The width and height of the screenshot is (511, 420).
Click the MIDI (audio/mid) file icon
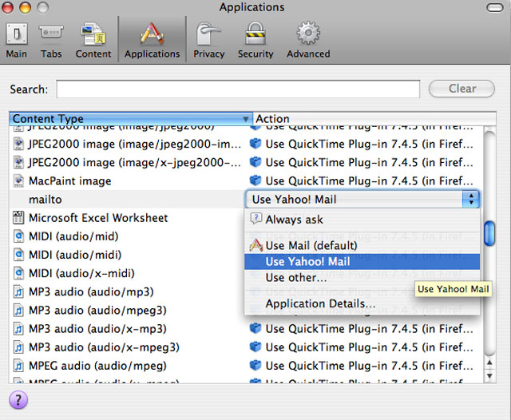click(18, 236)
